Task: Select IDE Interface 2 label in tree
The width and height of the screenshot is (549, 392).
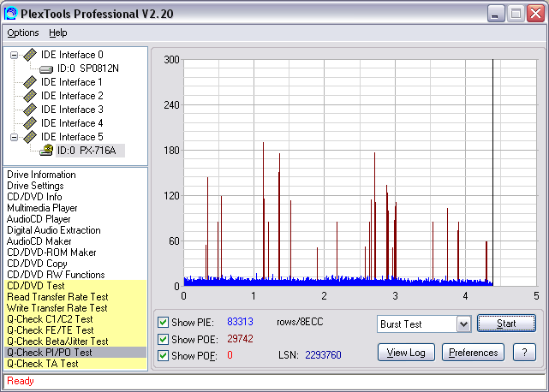Action: (72, 96)
